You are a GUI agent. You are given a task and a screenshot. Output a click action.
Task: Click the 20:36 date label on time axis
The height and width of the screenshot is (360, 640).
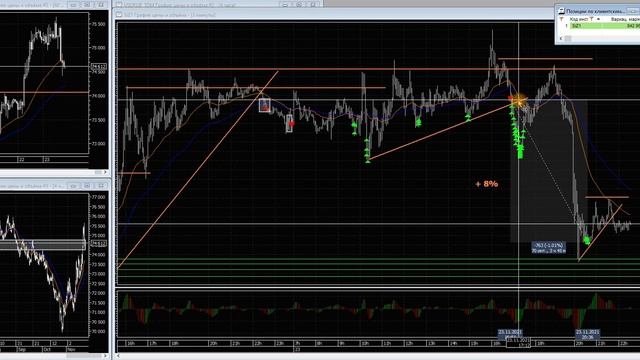click(587, 335)
